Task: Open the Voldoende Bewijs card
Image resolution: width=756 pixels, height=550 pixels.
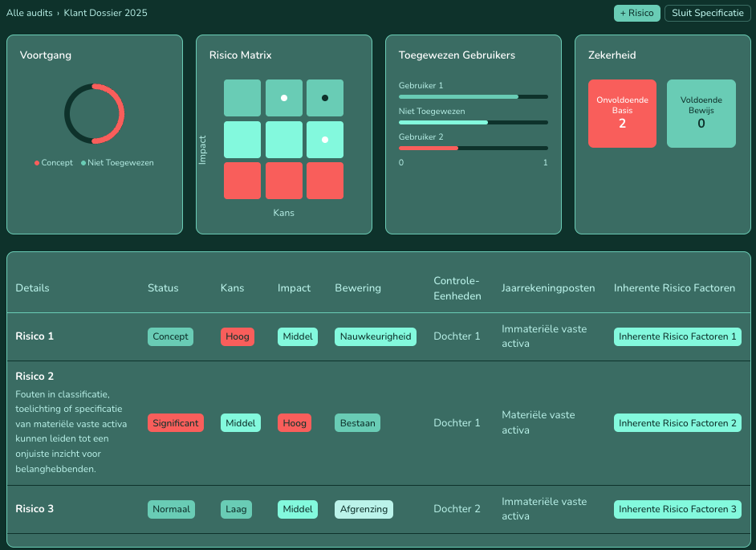Action: pyautogui.click(x=701, y=113)
